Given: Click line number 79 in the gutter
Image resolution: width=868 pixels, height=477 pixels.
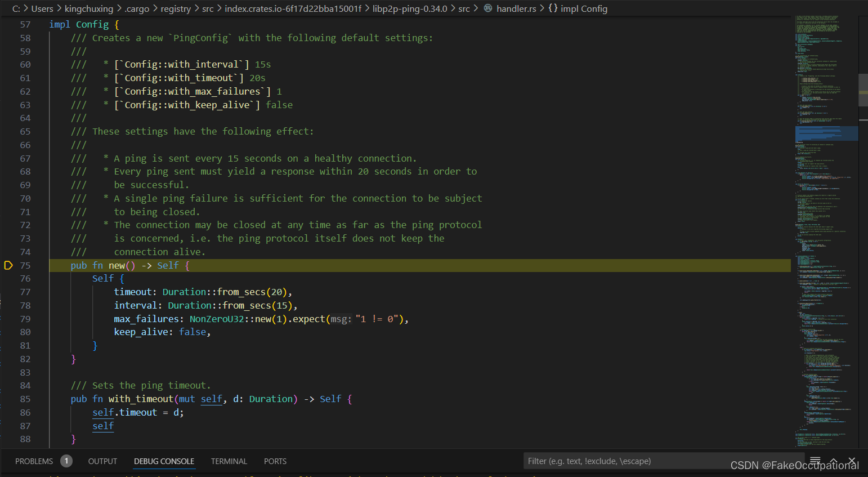Looking at the screenshot, I should coord(25,319).
